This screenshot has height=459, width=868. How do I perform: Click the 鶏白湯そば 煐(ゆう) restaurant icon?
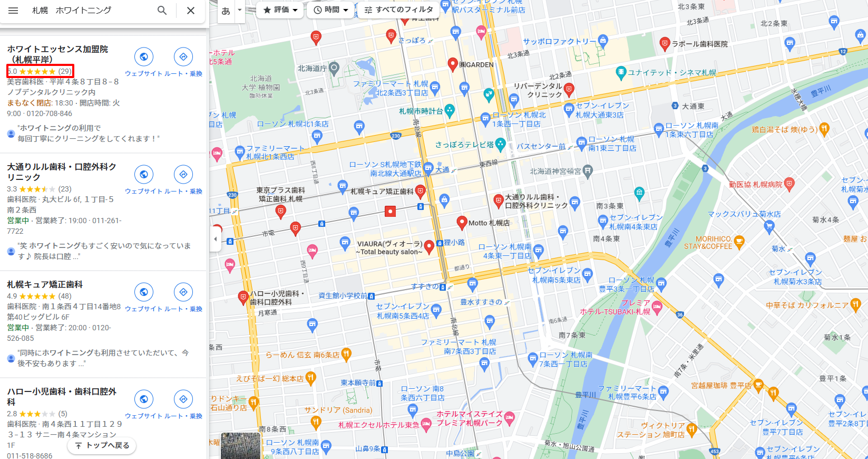point(824,128)
